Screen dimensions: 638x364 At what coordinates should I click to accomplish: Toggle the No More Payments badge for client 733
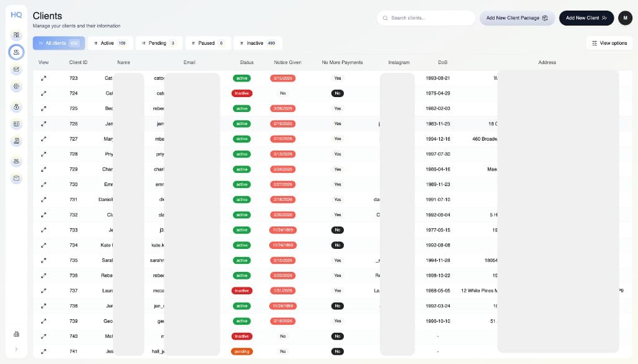tap(337, 230)
